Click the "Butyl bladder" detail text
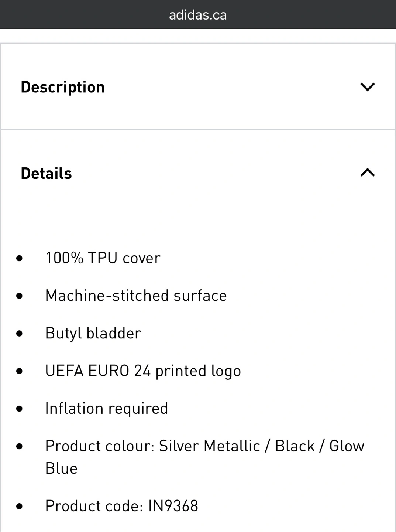 [x=93, y=333]
